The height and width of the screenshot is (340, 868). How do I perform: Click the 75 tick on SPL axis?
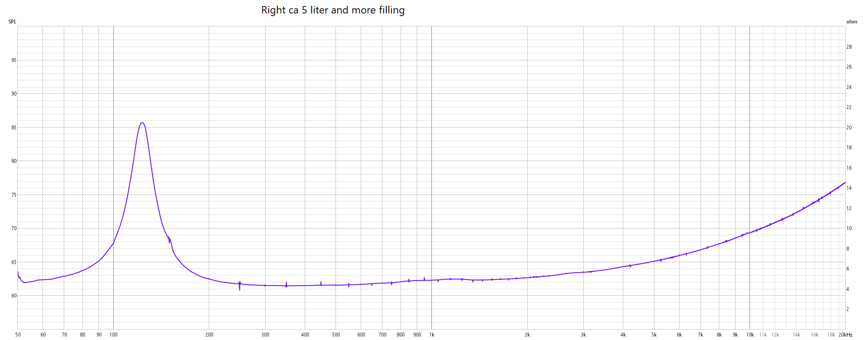pyautogui.click(x=14, y=195)
